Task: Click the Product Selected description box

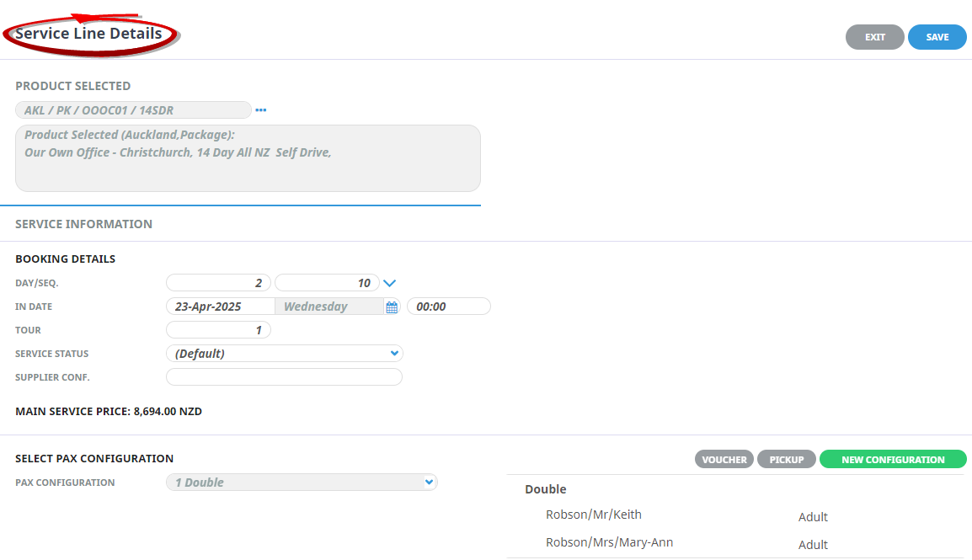Action: coord(248,158)
